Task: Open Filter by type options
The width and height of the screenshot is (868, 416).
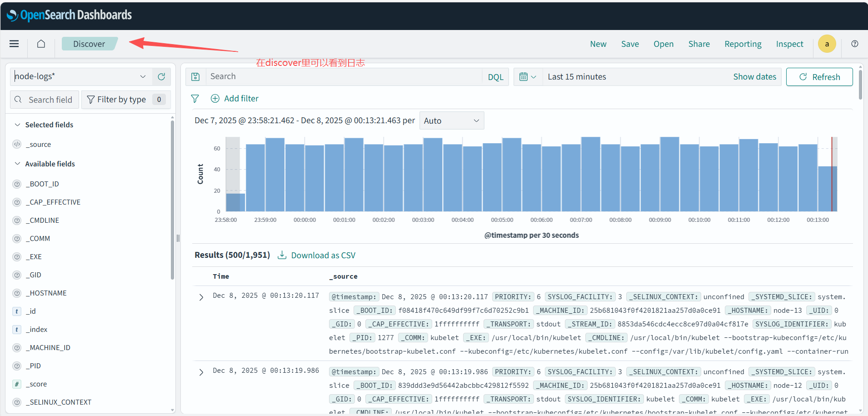Action: click(126, 100)
